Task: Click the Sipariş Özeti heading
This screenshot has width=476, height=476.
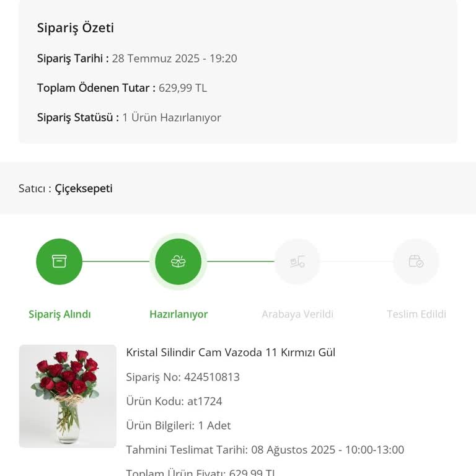Action: [76, 28]
